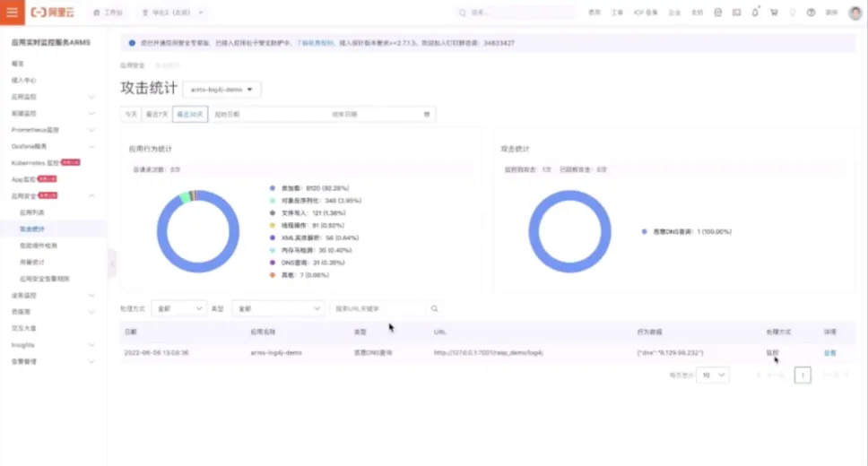The height and width of the screenshot is (466, 868).
Task: Open 企业 in the top navigation
Action: (x=674, y=13)
